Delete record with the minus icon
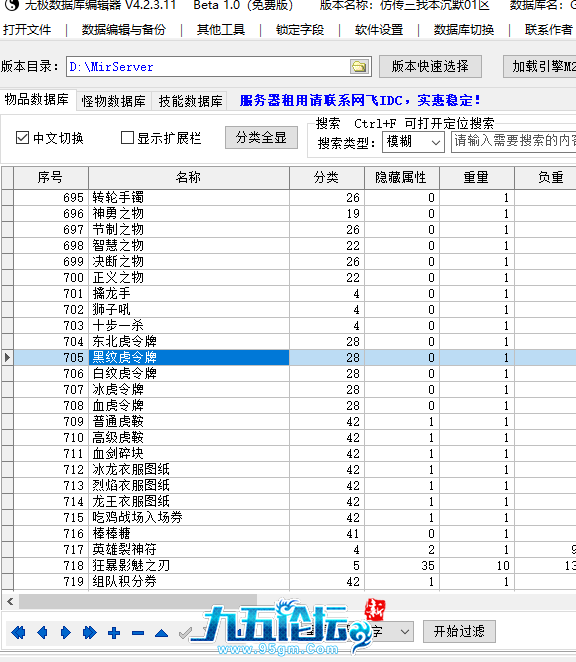This screenshot has width=576, height=662. pyautogui.click(x=138, y=633)
